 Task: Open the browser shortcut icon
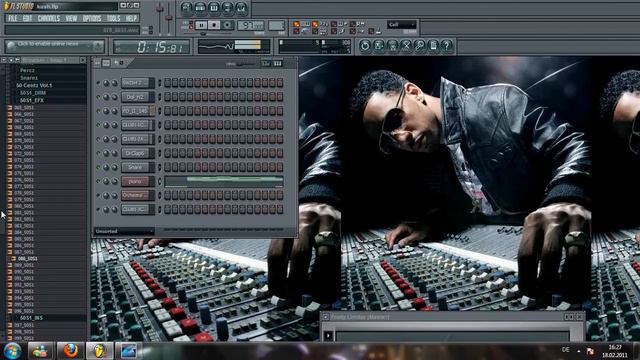pos(228,7)
